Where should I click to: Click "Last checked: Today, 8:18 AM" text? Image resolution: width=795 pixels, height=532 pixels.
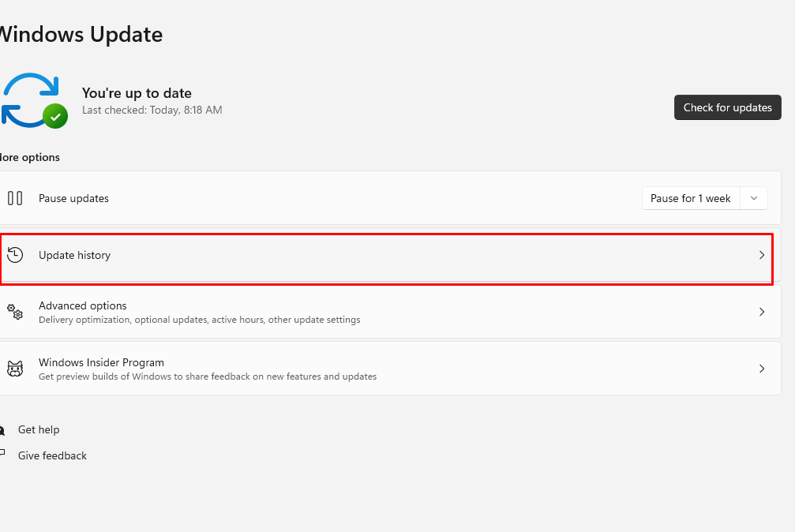(152, 110)
